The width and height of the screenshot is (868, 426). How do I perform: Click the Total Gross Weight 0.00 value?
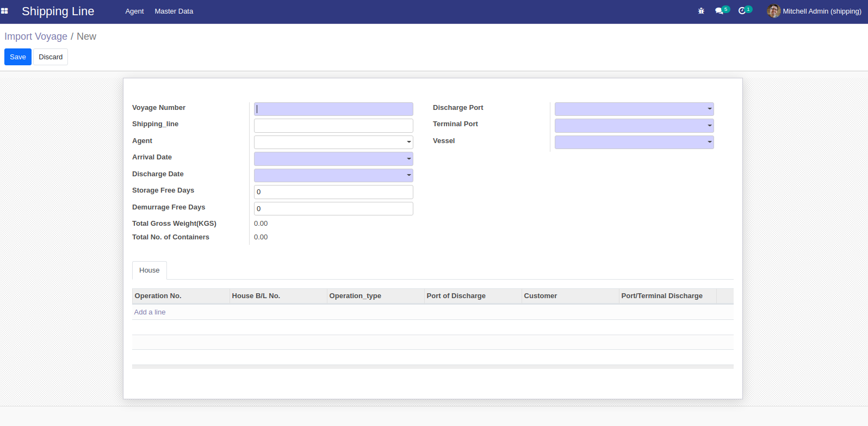coord(261,224)
